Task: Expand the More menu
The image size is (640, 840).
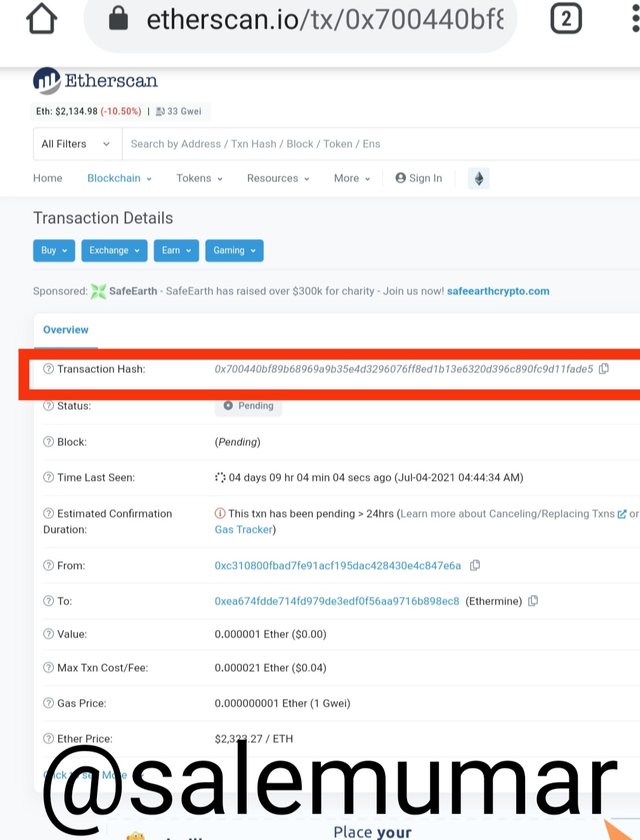Action: coord(352,178)
